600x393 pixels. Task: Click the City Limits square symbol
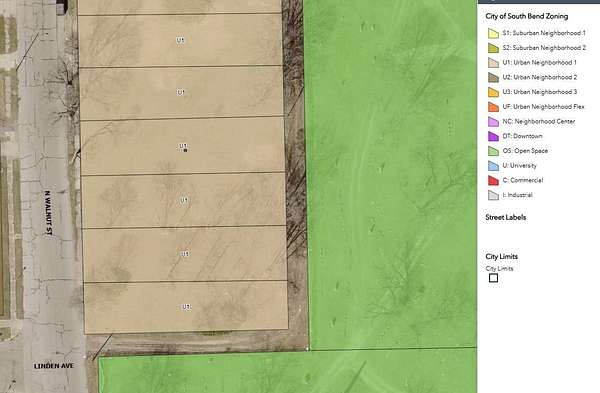(494, 278)
